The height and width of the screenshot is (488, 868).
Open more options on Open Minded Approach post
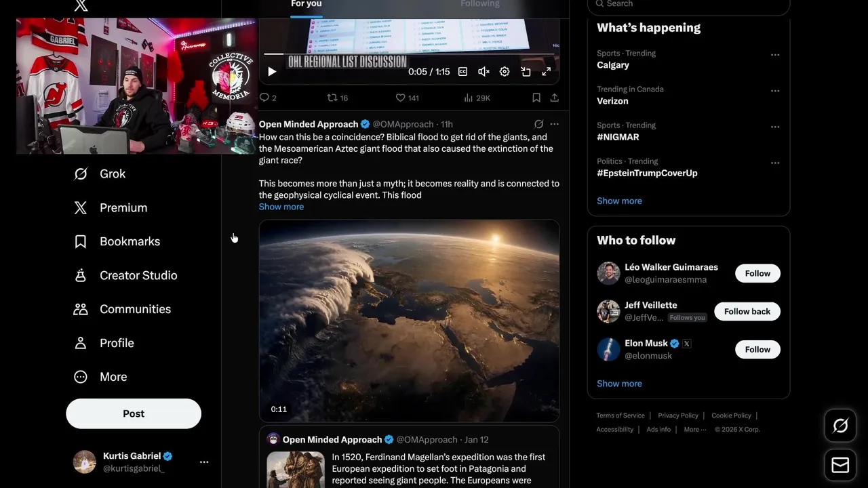554,124
